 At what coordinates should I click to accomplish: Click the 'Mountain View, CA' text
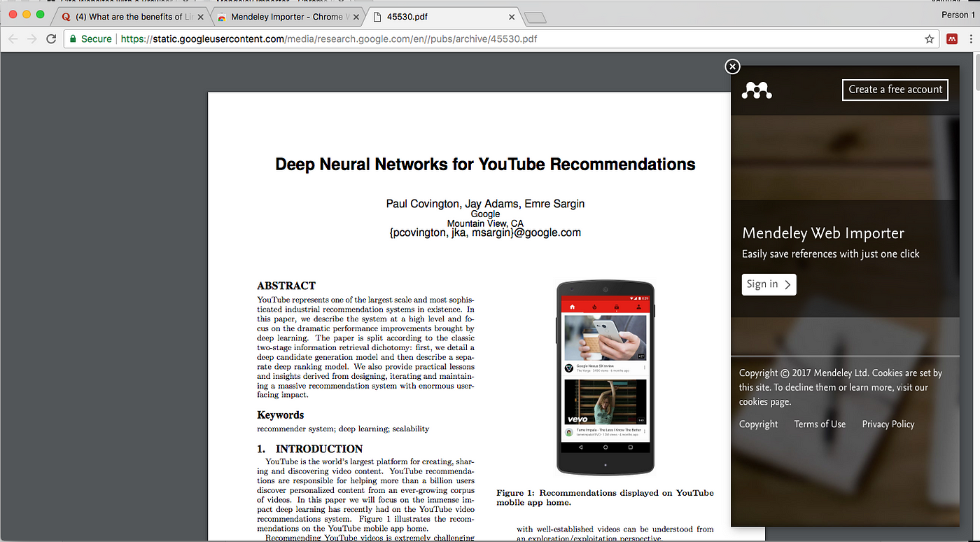[485, 223]
